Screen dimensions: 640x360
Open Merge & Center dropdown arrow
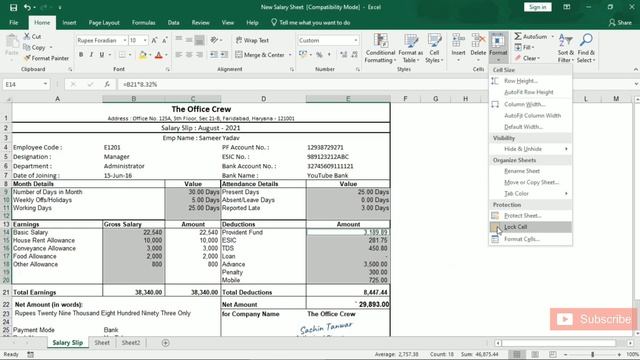(290, 55)
